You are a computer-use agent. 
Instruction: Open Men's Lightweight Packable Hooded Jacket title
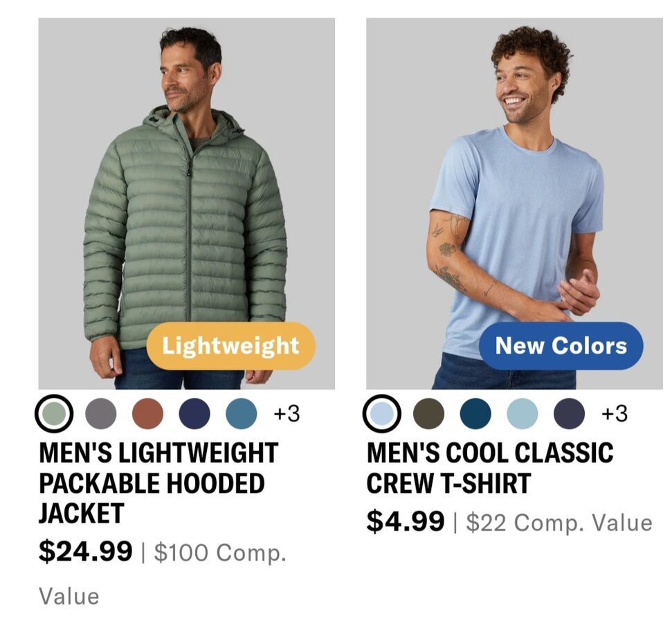point(158,482)
